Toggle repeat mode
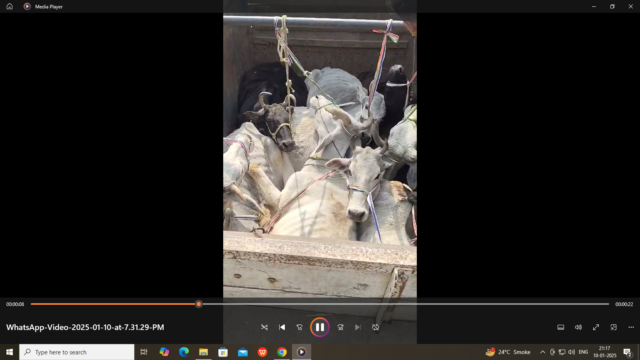 coord(376,327)
